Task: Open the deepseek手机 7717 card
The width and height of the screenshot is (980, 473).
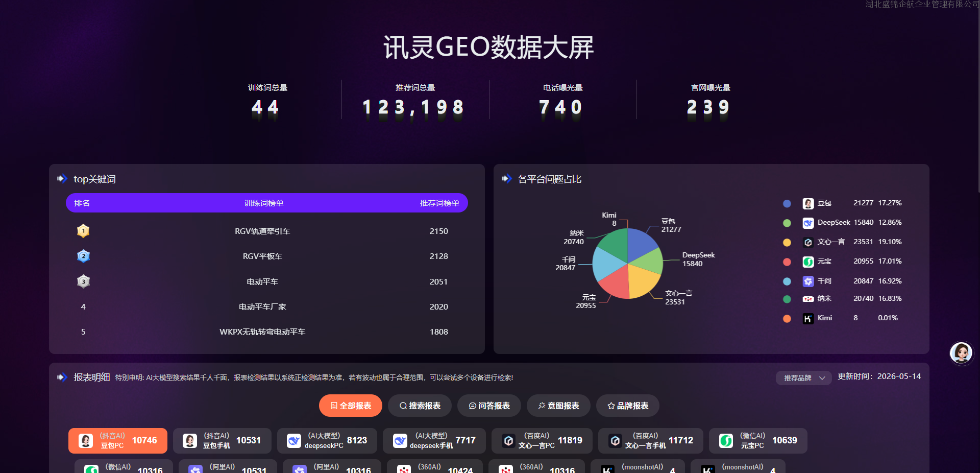Action: click(434, 441)
